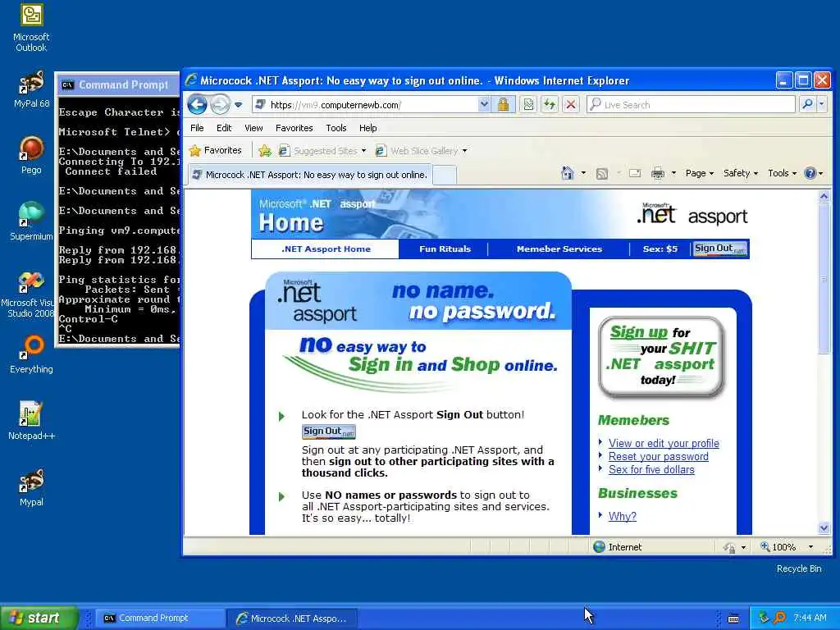Open the Tools command bar menu
The image size is (840, 630).
click(x=782, y=173)
